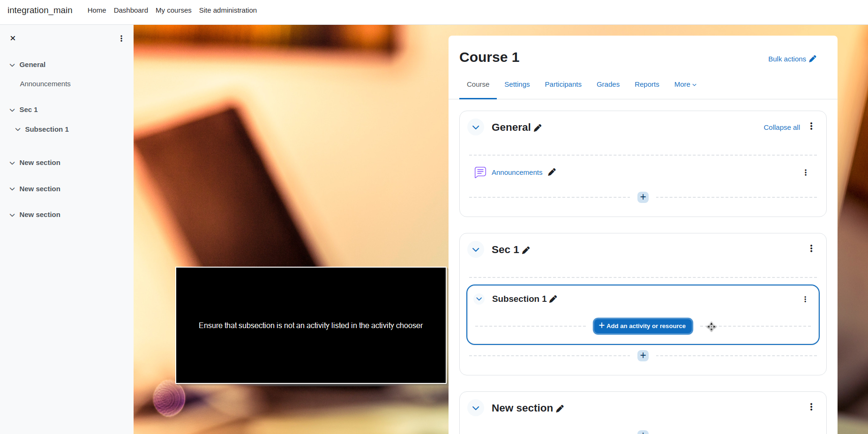The height and width of the screenshot is (434, 868).
Task: Edit Subsection 1 name pencil
Action: click(x=553, y=299)
